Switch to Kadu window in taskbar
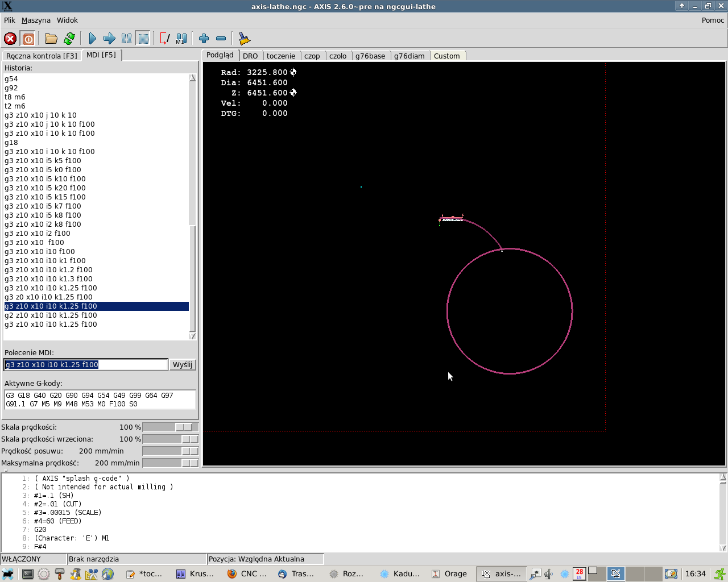The height and width of the screenshot is (582, 728). [x=400, y=574]
